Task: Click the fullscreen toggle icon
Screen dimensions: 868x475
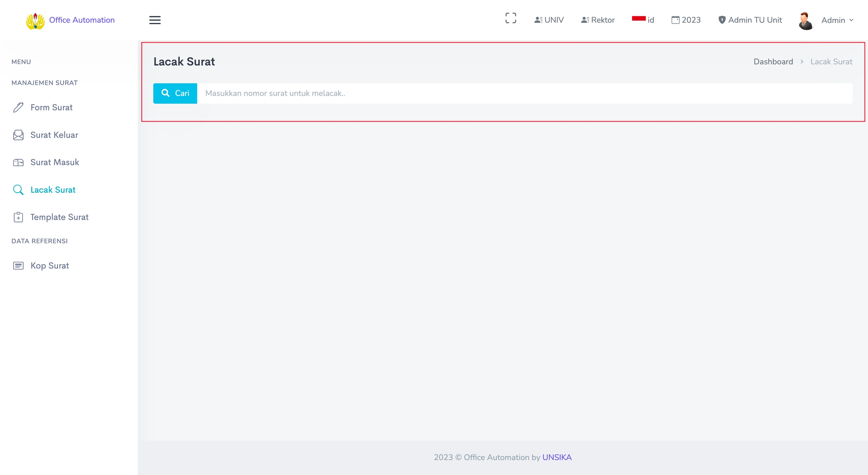Action: pyautogui.click(x=510, y=18)
